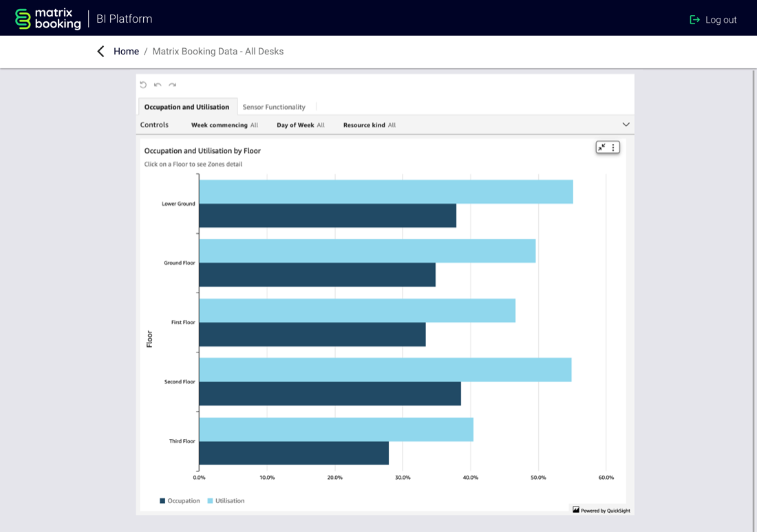
Task: Click the back arrow beside Home
Action: (x=101, y=52)
